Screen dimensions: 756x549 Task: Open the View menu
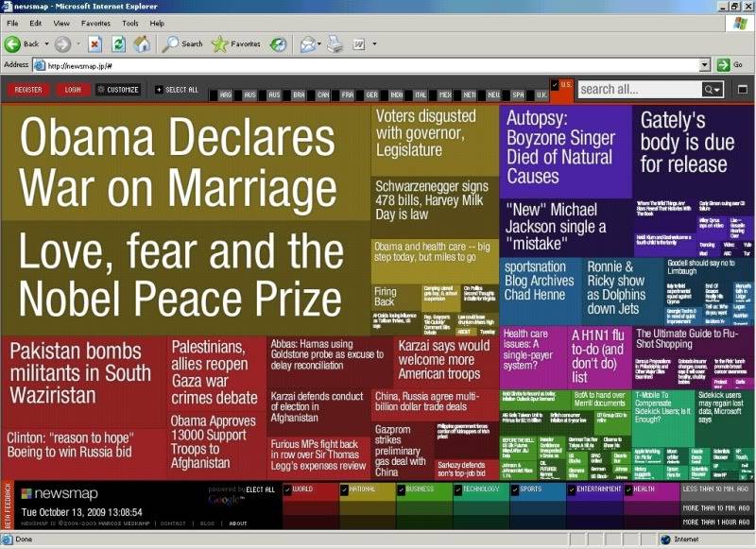point(61,23)
